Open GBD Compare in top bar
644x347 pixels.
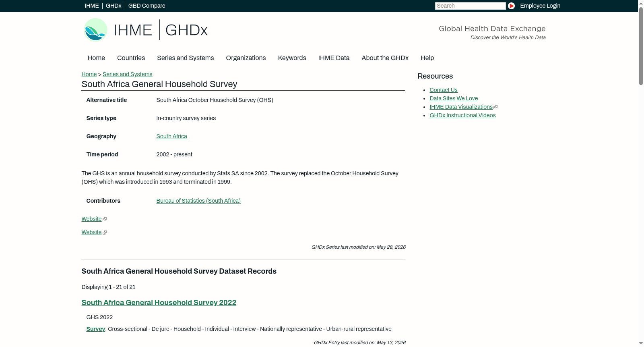coord(147,6)
